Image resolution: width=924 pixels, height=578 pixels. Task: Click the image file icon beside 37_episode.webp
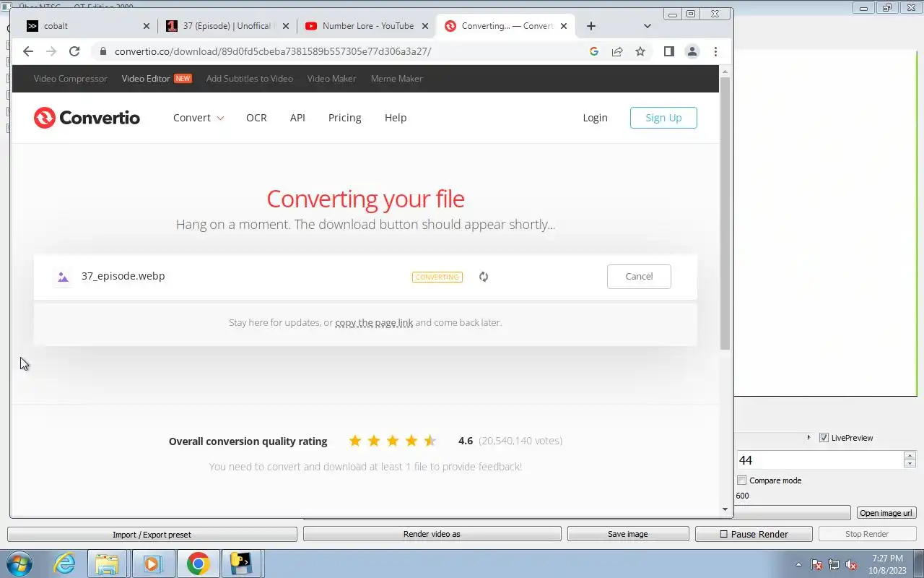(x=63, y=277)
